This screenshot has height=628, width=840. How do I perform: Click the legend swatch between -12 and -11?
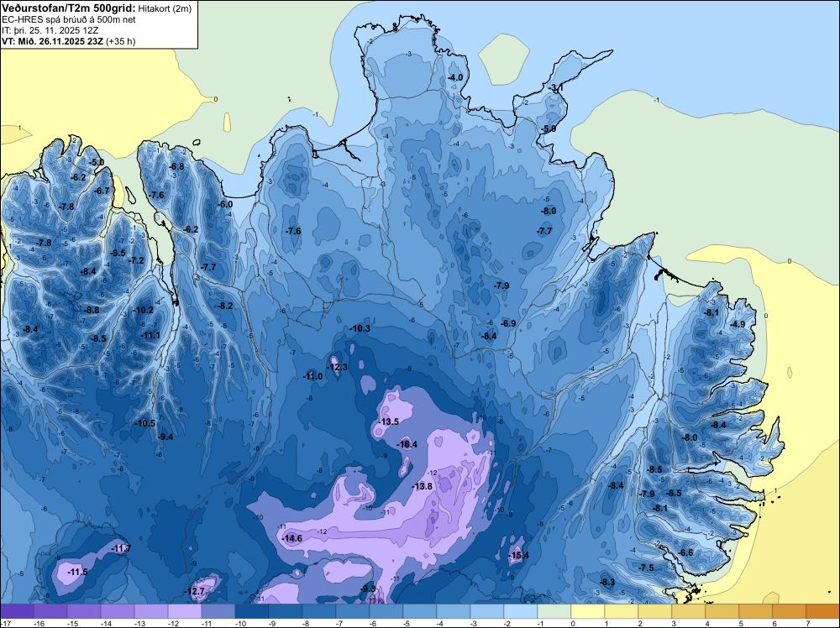(x=185, y=611)
